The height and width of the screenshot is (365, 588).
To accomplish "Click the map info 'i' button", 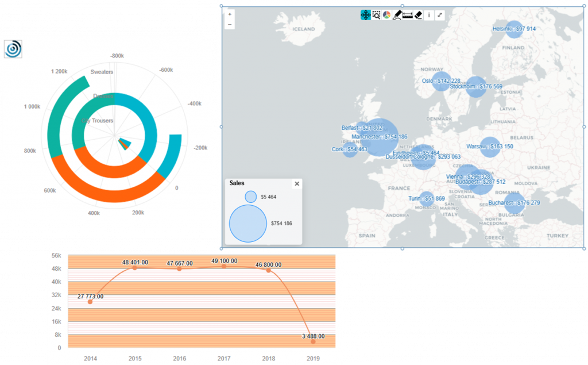I will pos(429,15).
